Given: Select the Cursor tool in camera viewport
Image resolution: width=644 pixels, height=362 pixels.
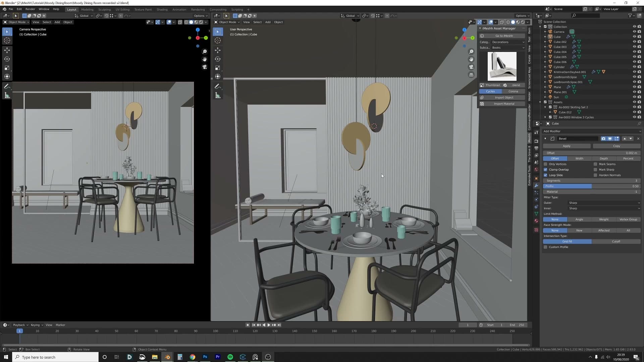Looking at the screenshot, I should click(7, 41).
